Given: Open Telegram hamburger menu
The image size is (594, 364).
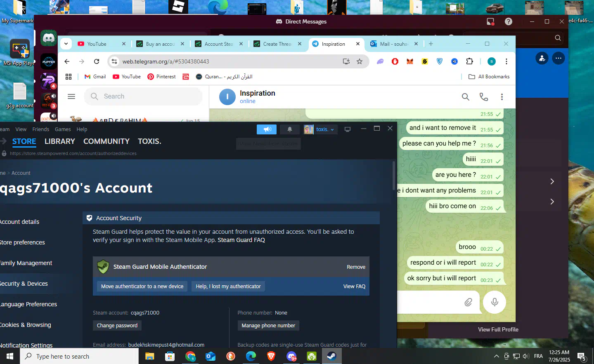Looking at the screenshot, I should 71,96.
